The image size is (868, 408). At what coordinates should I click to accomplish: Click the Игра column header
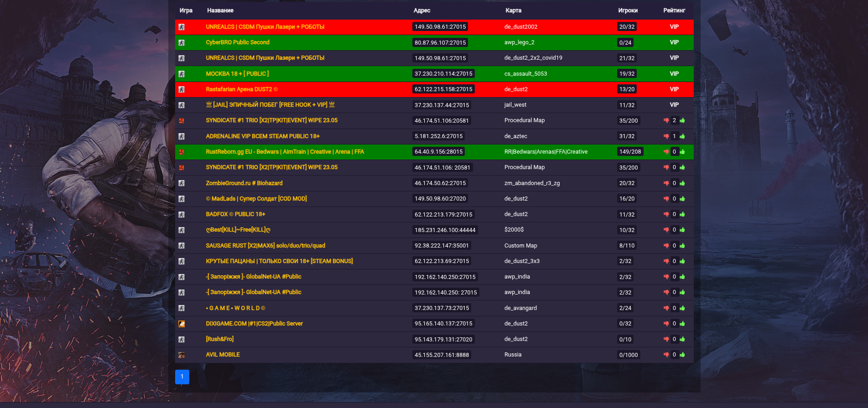pyautogui.click(x=186, y=10)
